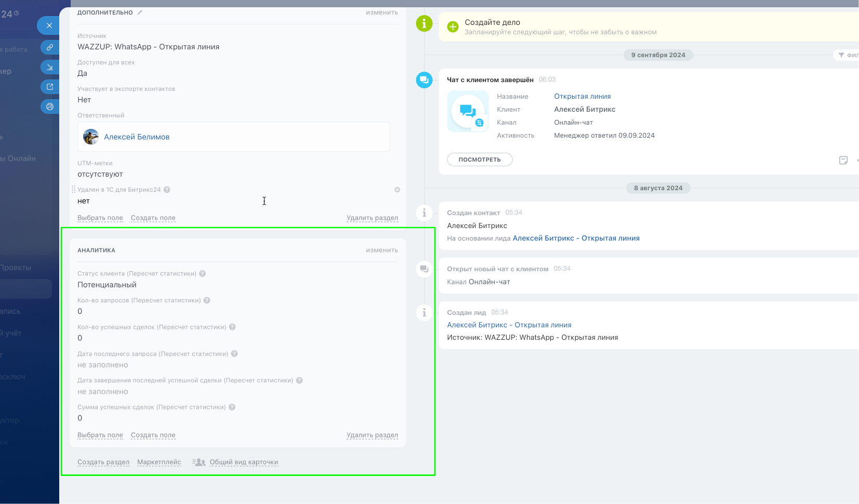Click the drag handle of Удален в 1С field

(x=73, y=190)
